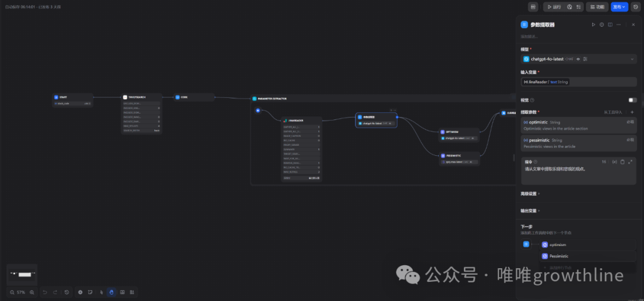Select the optimism next-step node

[588, 245]
